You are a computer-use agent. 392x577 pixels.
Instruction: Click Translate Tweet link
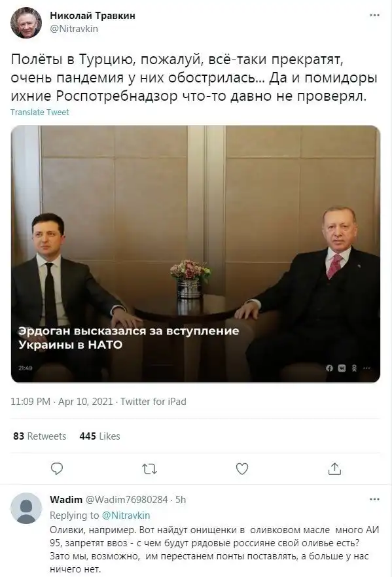point(40,113)
